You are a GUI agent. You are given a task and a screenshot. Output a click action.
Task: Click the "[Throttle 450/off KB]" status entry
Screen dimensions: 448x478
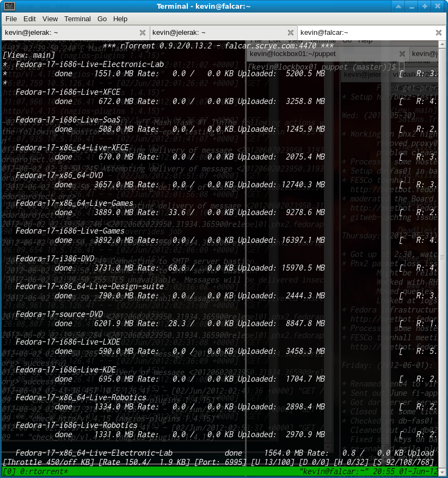tap(48, 462)
